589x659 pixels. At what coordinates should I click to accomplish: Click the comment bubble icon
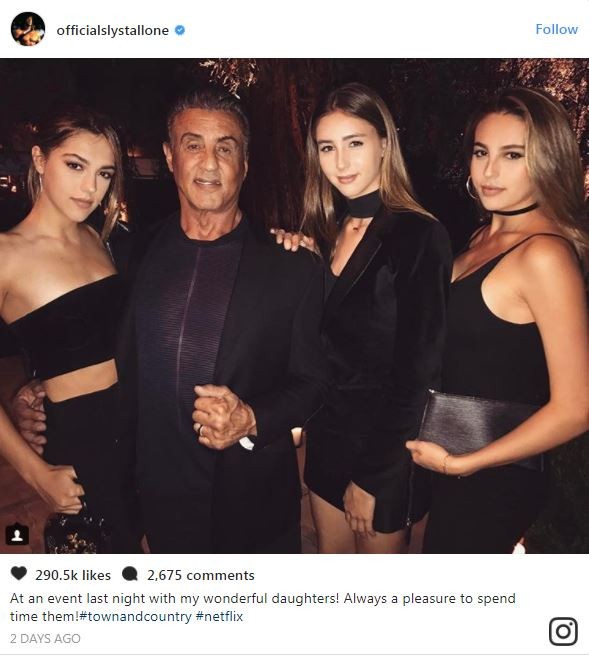coord(130,574)
